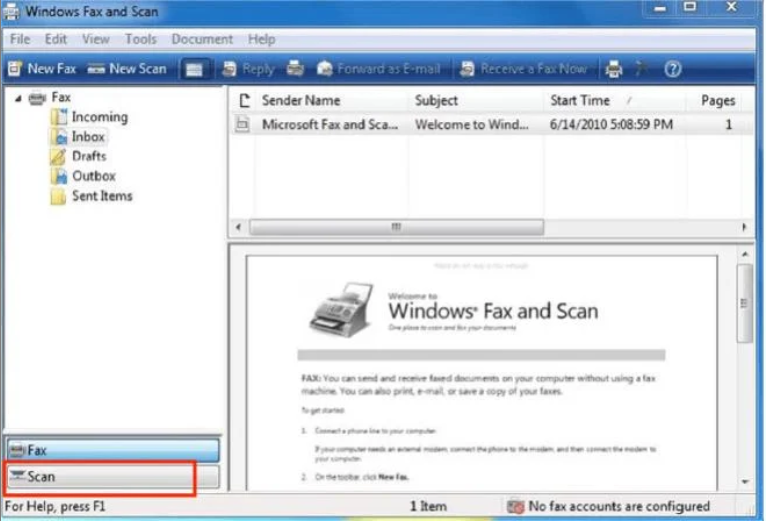Click the Welcome to Wind... subject cell
766x521 pixels.
tap(471, 124)
